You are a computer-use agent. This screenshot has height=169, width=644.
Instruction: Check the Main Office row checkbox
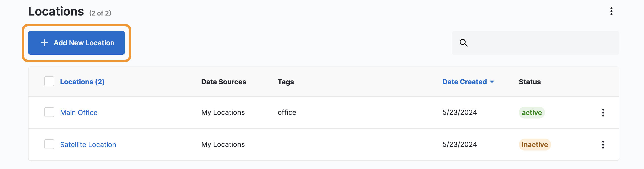pyautogui.click(x=49, y=112)
